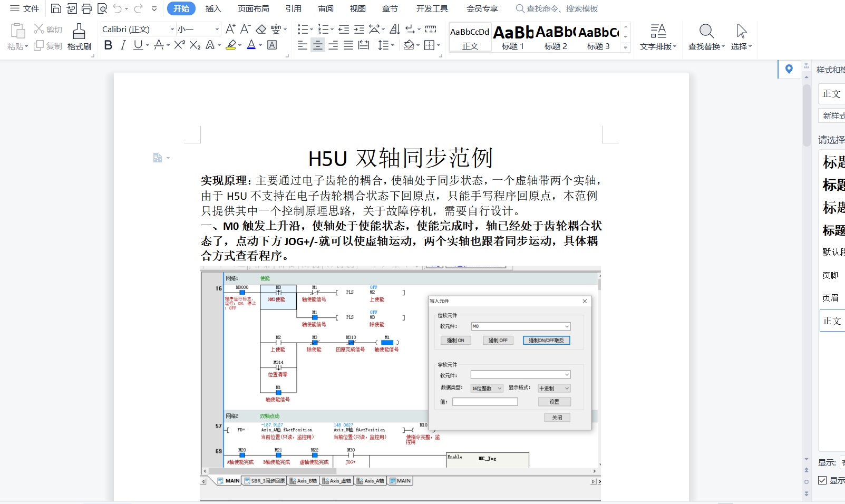Open the Calibri (正文) font name dropdown
845x504 pixels.
pos(172,30)
